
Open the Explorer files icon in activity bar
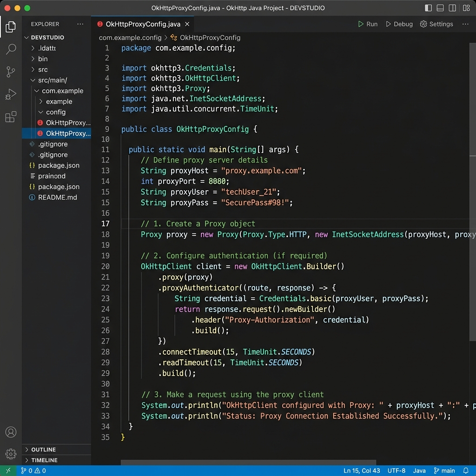point(11,26)
